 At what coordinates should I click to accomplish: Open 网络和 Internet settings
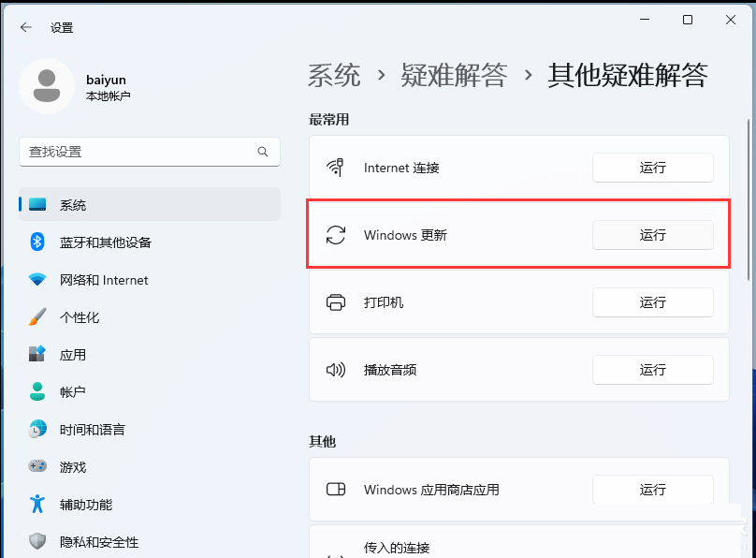point(89,279)
